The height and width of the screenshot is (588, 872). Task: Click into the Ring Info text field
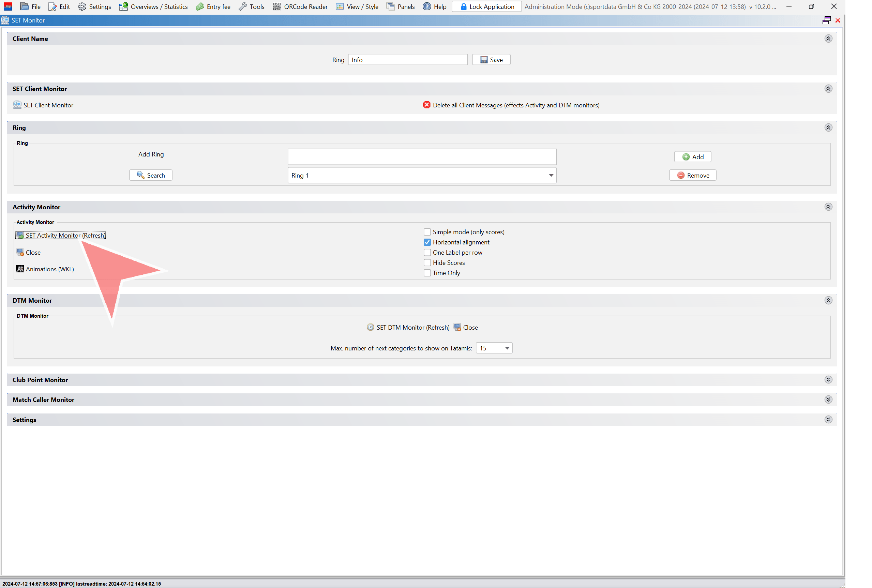pyautogui.click(x=407, y=60)
